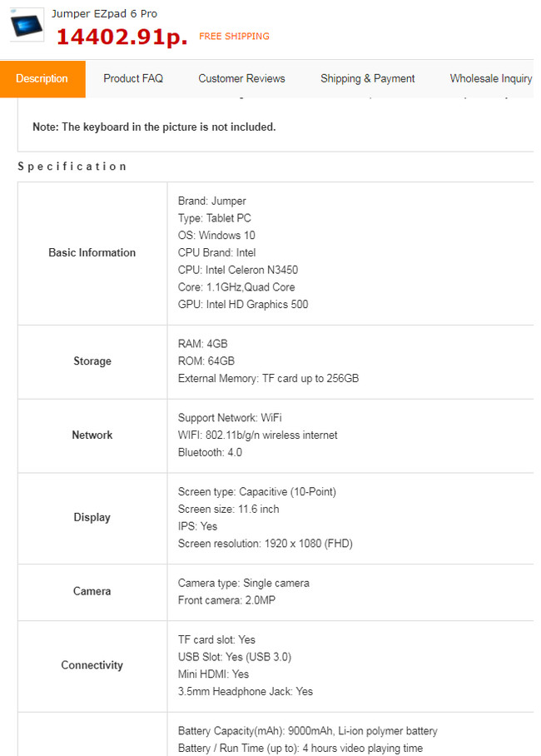
Task: Click the Screen resolution 1920 x 1080 line
Action: click(x=265, y=545)
